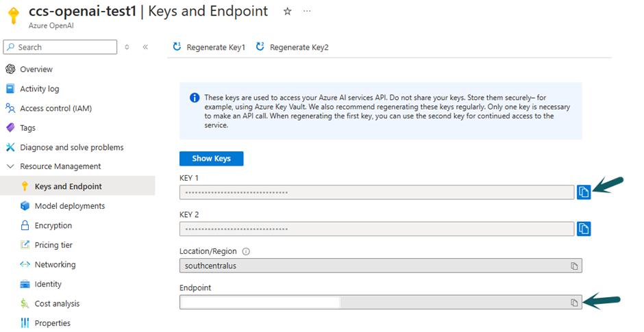This screenshot has height=332, width=644.
Task: Click the Properties bars icon
Action: (x=25, y=323)
